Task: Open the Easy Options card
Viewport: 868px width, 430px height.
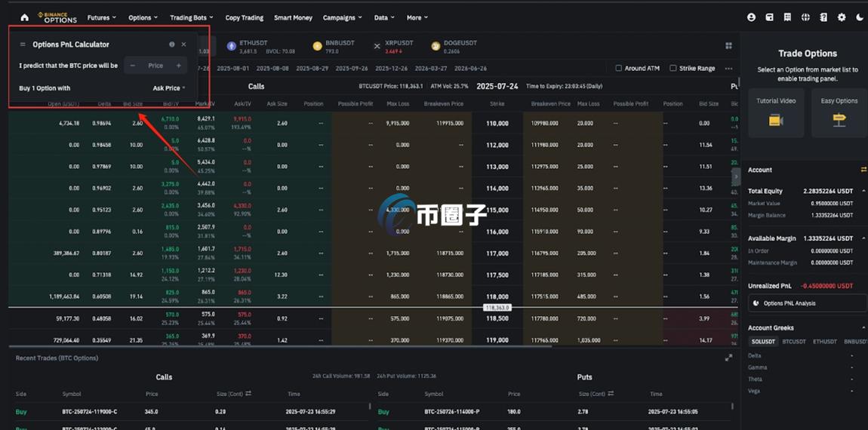Action: [x=839, y=113]
